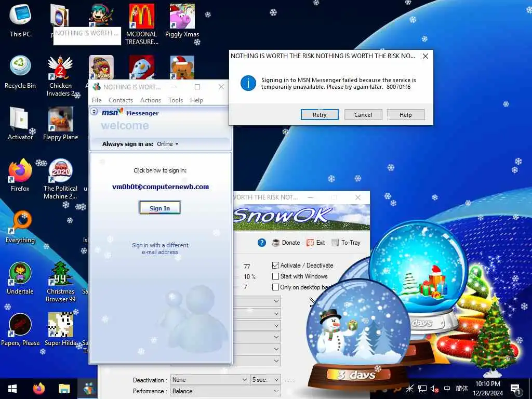Toggle the Activate / Deactivate checkbox
Screen dimensions: 532x399
click(x=275, y=265)
